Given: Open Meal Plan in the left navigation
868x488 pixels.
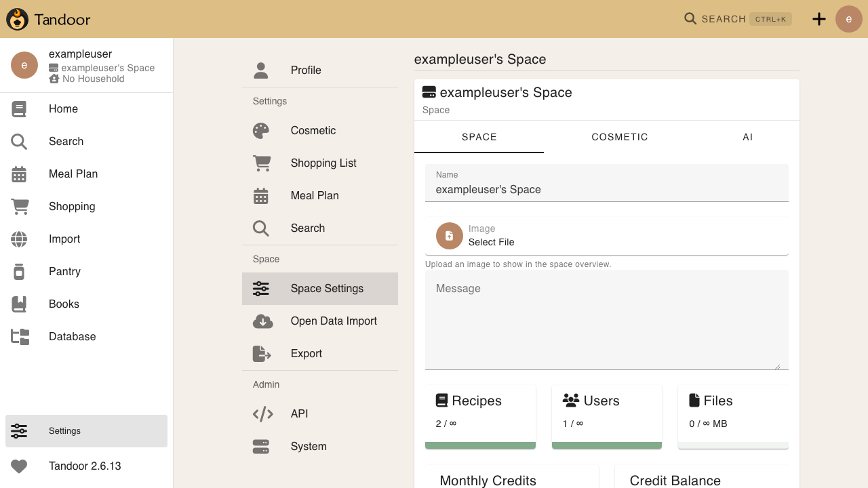Looking at the screenshot, I should pyautogui.click(x=73, y=174).
